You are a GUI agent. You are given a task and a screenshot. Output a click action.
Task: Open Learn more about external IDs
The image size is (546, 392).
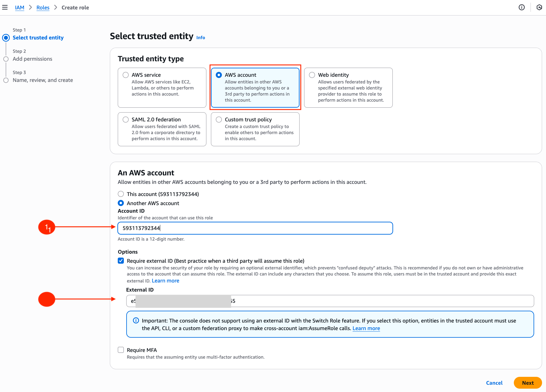[165, 281]
